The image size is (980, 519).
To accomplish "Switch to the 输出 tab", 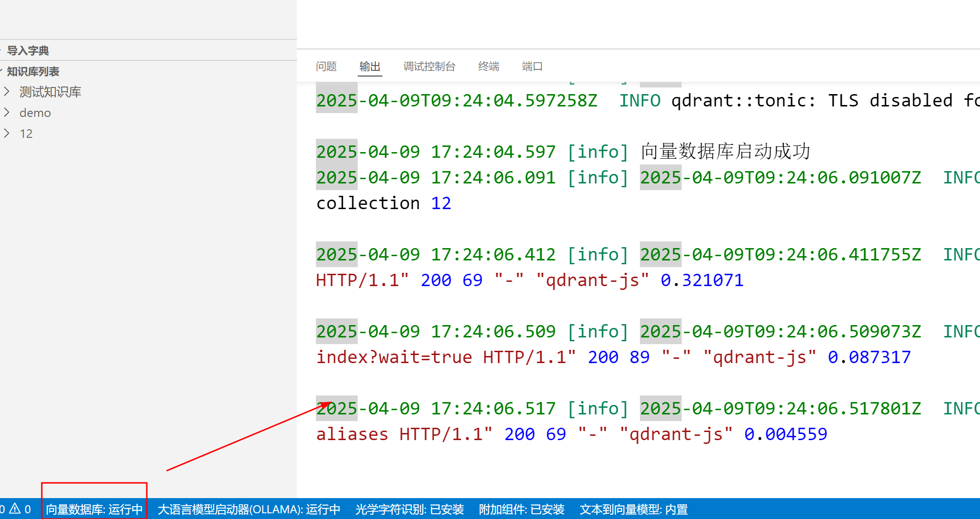I will 370,66.
